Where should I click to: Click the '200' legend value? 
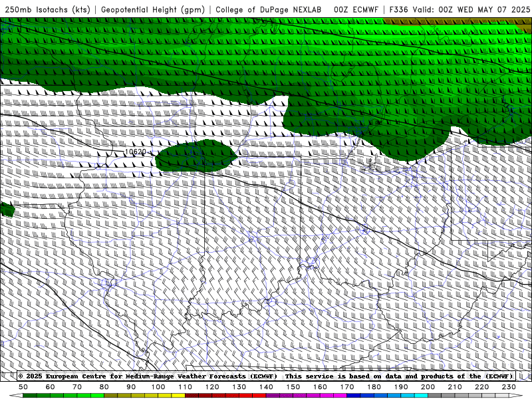[428, 387]
